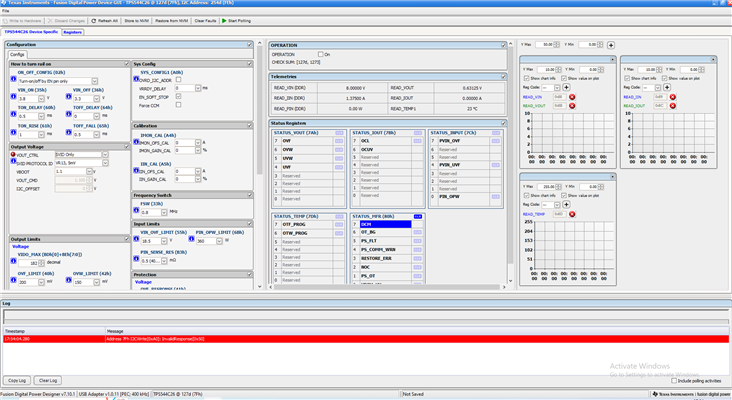This screenshot has height=400, width=732.
Task: Click plus icon beside the top Y Min field
Action: (611, 45)
